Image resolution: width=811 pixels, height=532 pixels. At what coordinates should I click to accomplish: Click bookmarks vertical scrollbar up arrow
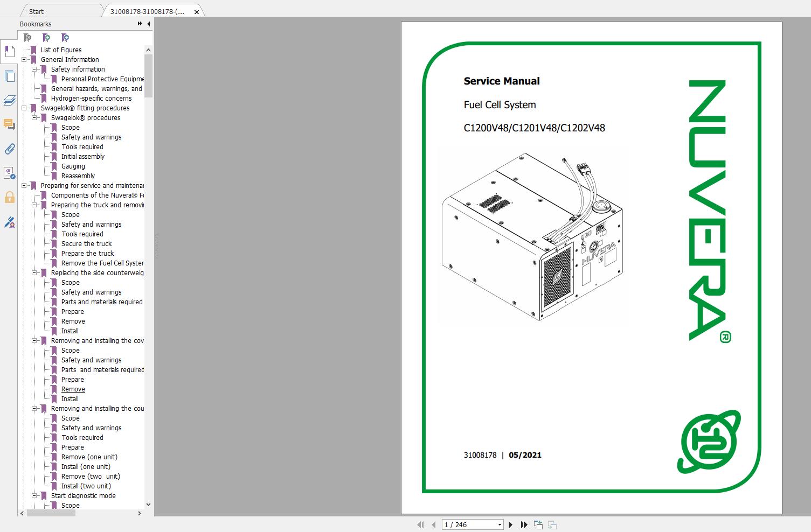coord(149,50)
